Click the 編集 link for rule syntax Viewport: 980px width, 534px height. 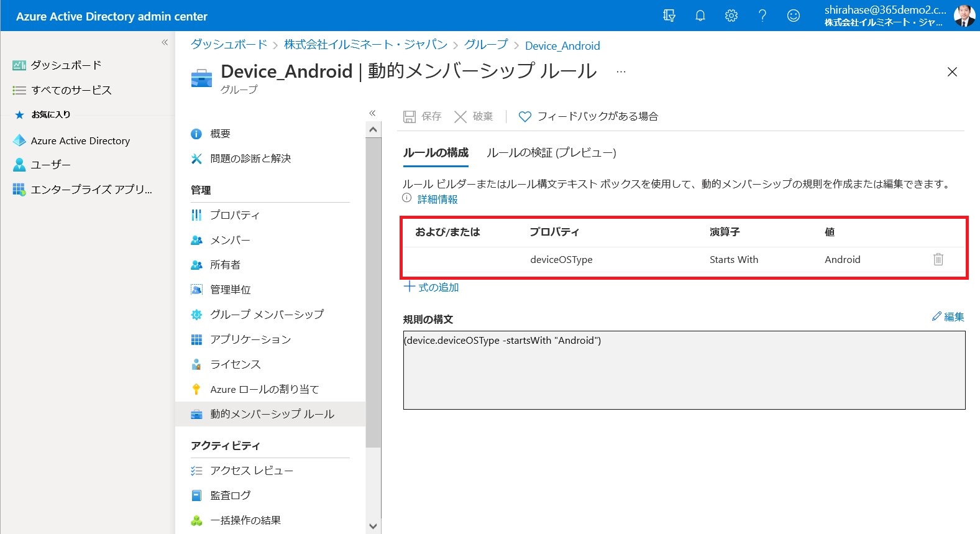pyautogui.click(x=948, y=317)
